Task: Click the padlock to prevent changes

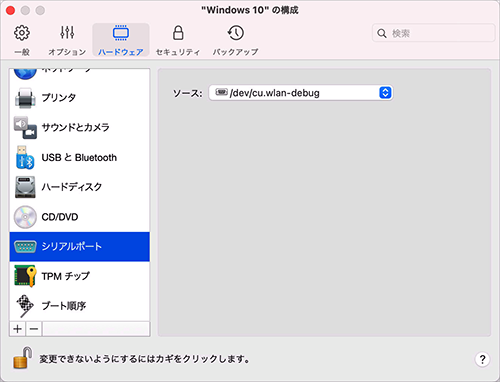Action: click(23, 358)
